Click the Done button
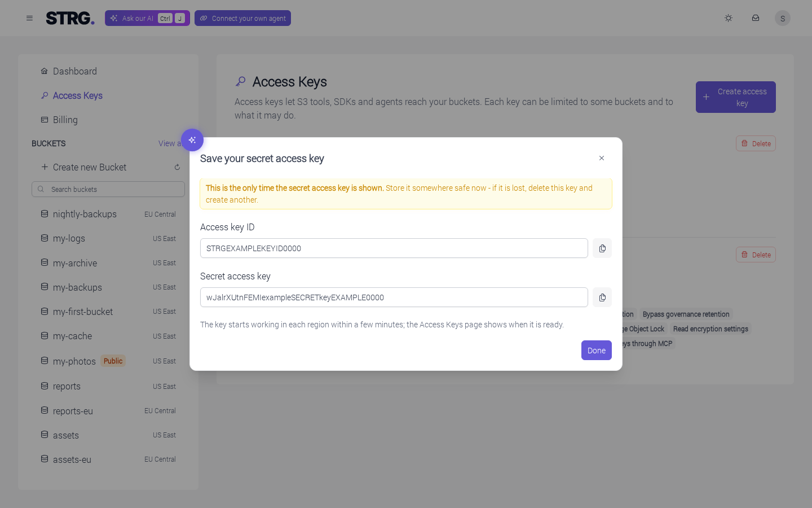The width and height of the screenshot is (812, 508). [596, 351]
